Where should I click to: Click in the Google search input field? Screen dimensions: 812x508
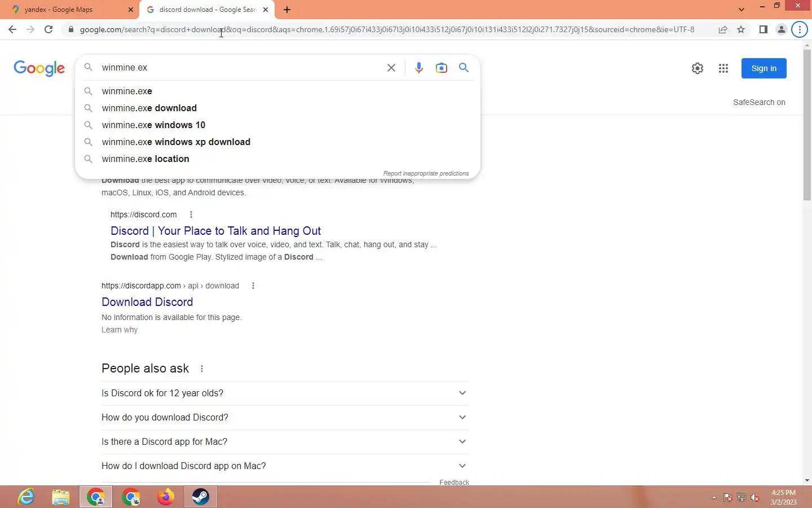[240, 68]
